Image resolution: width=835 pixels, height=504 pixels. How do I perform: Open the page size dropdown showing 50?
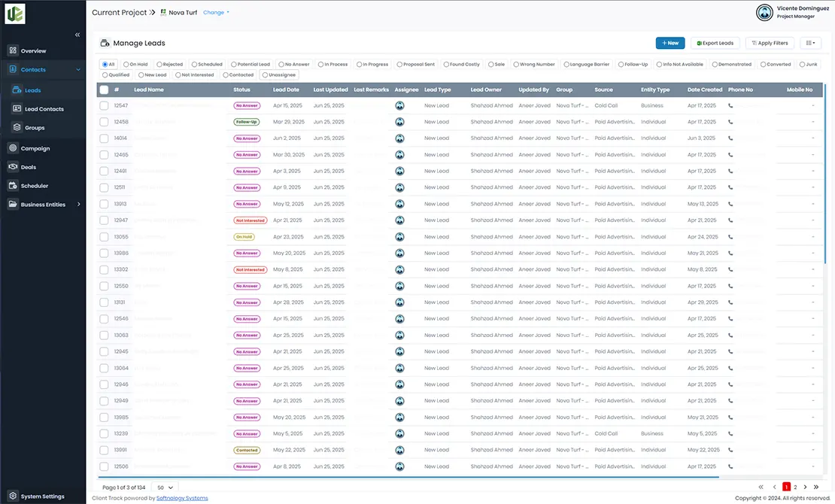[165, 488]
